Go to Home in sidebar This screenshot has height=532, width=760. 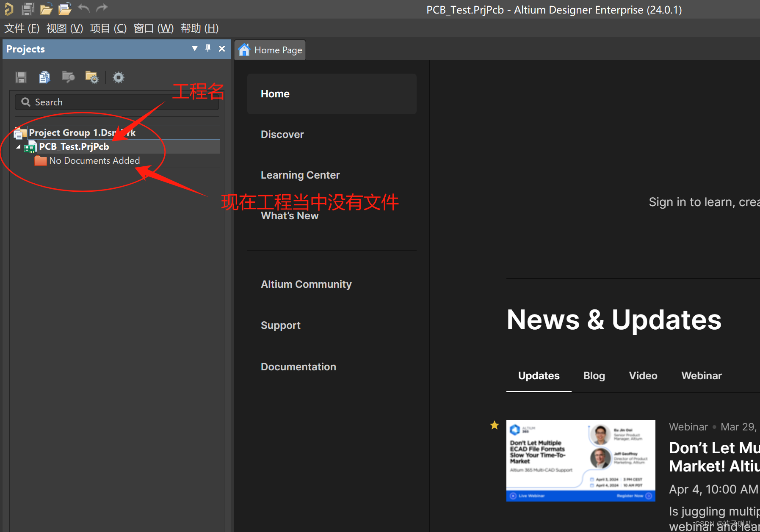point(332,94)
